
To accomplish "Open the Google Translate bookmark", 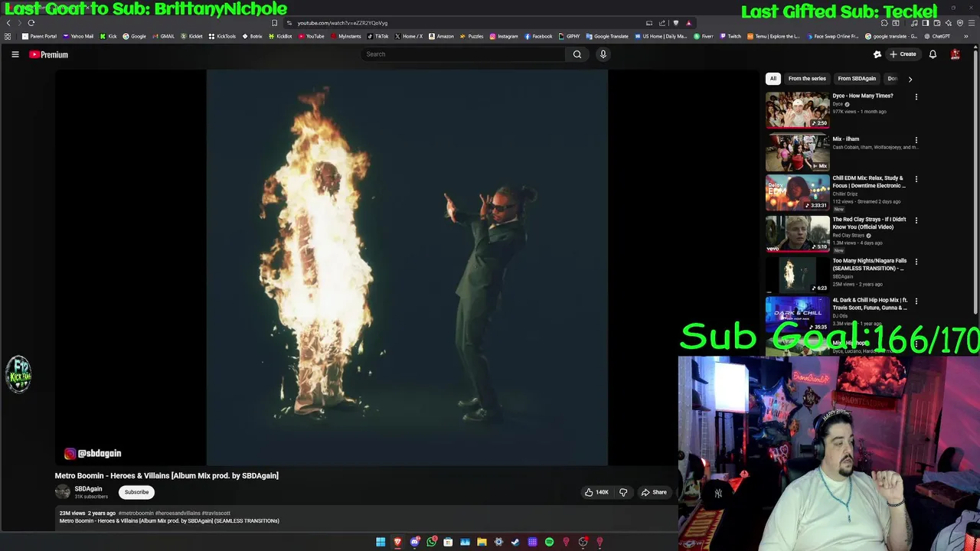I will coord(607,36).
